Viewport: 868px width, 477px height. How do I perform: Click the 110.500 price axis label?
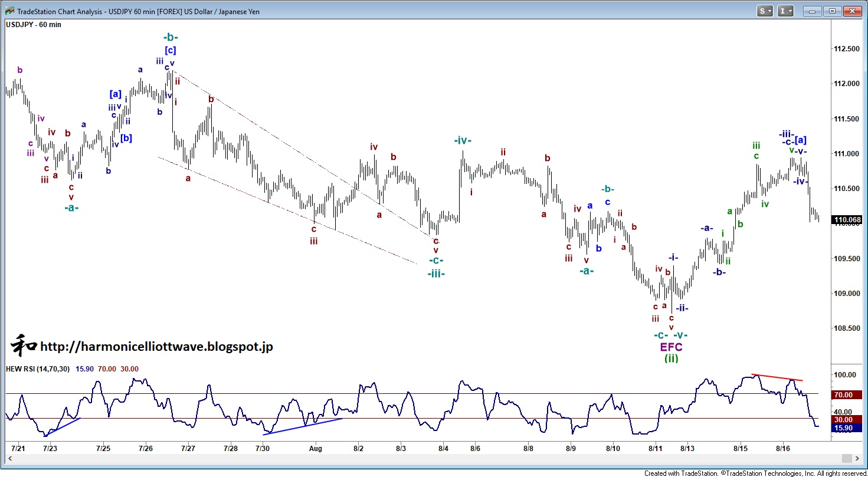[x=846, y=189]
